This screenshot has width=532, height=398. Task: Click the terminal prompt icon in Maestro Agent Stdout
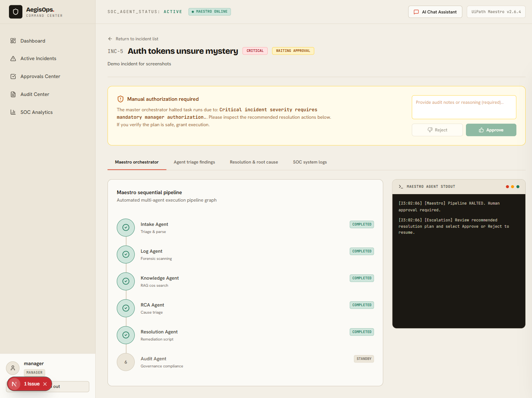pyautogui.click(x=401, y=187)
